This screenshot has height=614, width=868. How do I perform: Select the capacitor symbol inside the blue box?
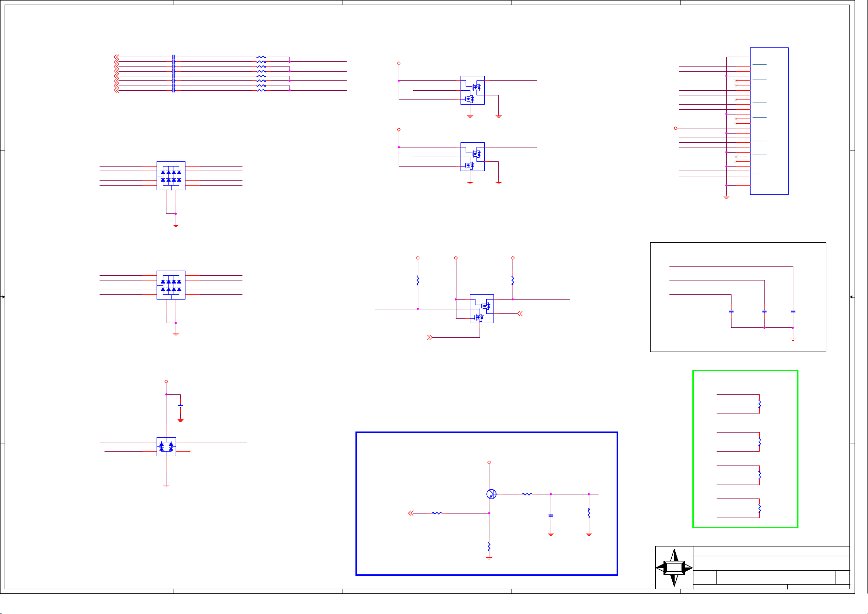coord(551,515)
